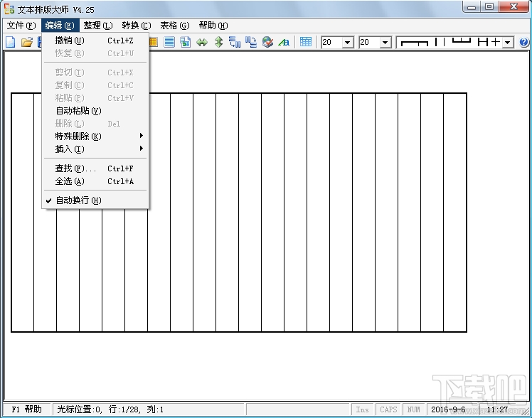Open the 文件 menu

pyautogui.click(x=21, y=26)
